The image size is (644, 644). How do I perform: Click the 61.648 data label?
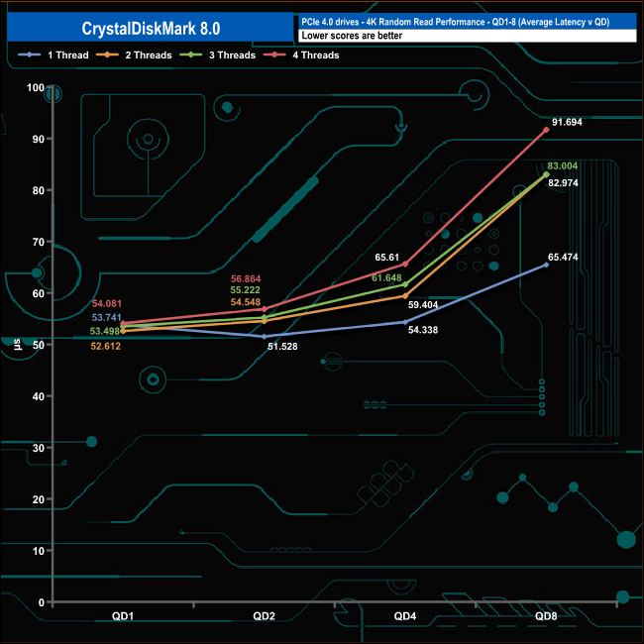coord(386,278)
